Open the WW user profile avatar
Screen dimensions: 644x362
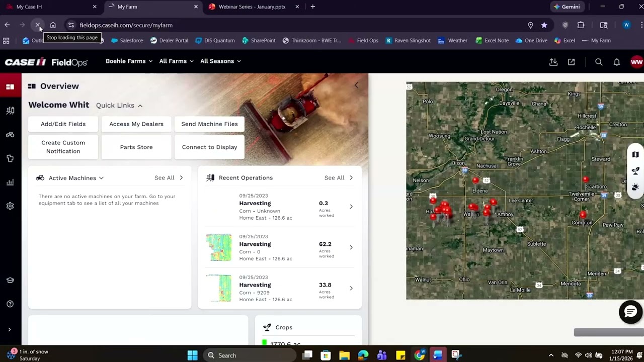coord(636,62)
